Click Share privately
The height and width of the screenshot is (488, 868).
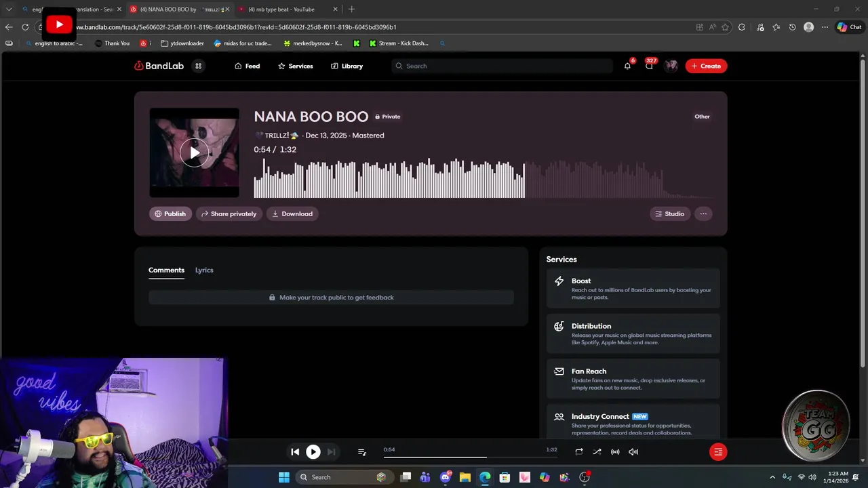point(229,213)
